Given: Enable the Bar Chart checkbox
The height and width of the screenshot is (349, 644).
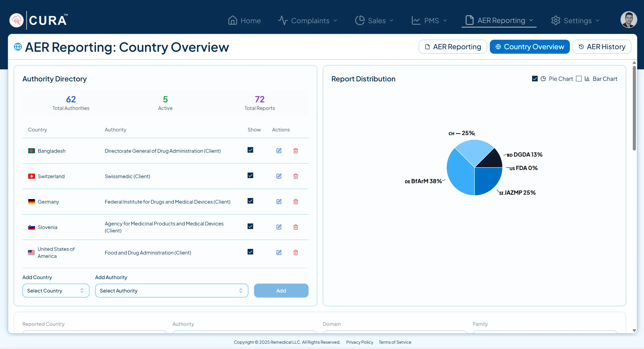Looking at the screenshot, I should pyautogui.click(x=579, y=79).
